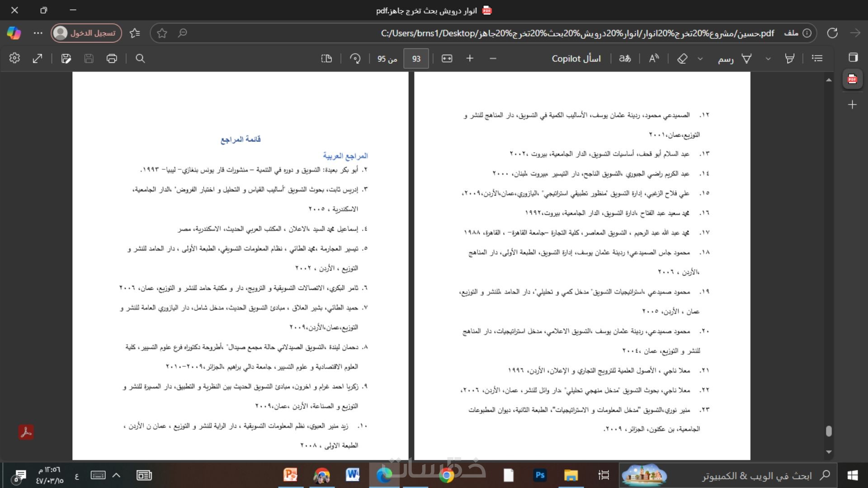Toggle fit to width view
868x488 pixels.
[x=447, y=58]
